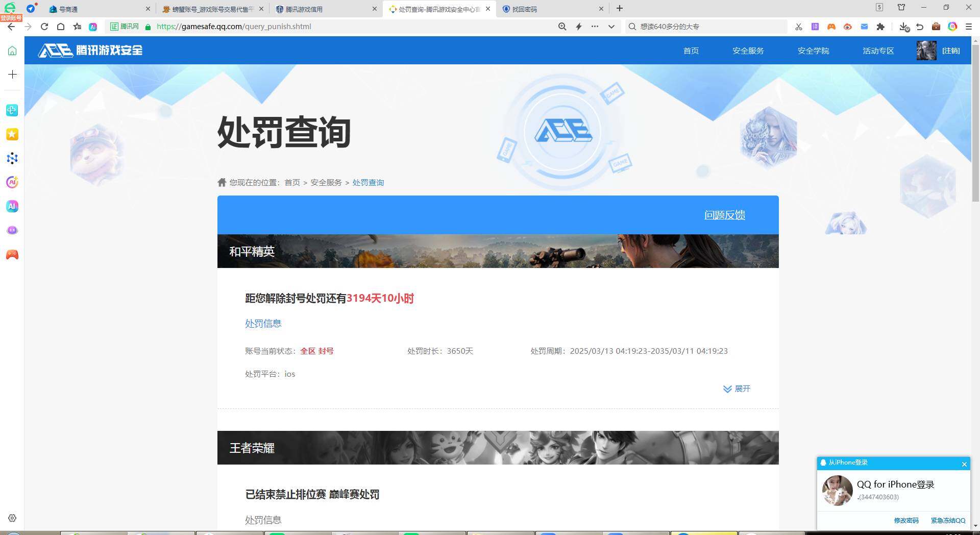Open the puzzle-piece extensions manager

[880, 27]
